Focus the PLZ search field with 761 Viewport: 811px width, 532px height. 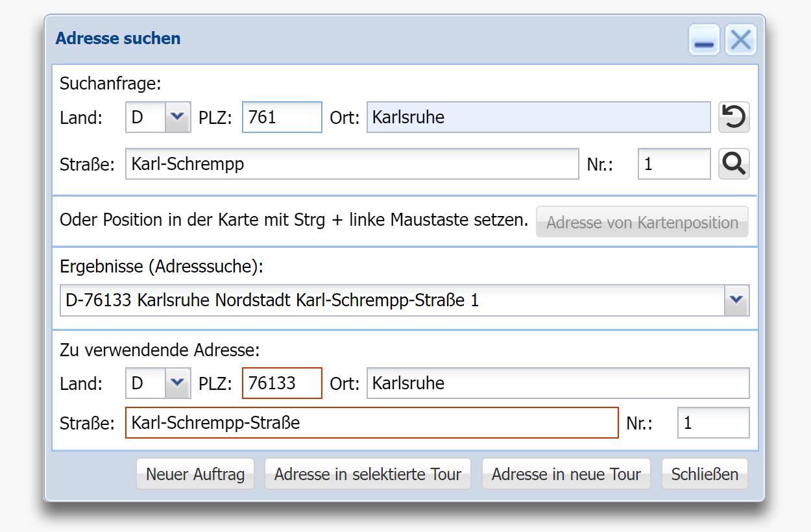(282, 117)
